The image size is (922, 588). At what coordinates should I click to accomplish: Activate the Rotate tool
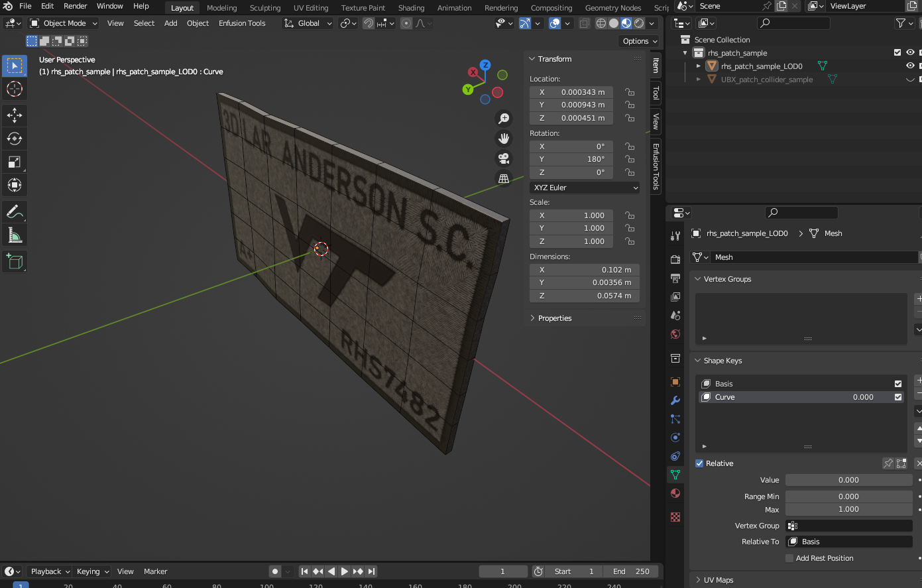(x=15, y=139)
